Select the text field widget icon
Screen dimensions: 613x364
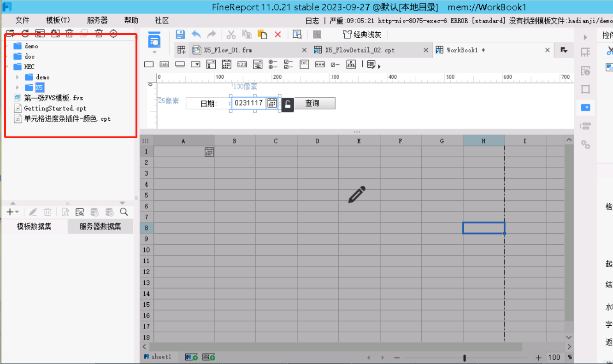(x=149, y=65)
